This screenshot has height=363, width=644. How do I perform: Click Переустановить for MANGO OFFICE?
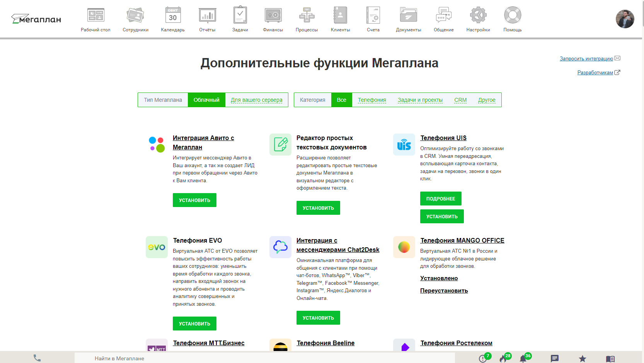[x=444, y=291]
